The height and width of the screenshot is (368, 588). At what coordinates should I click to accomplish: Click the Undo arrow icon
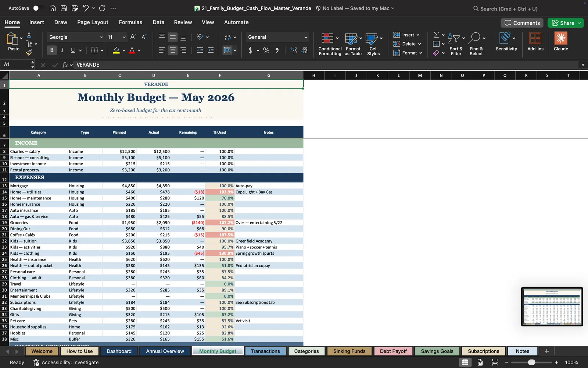pos(86,8)
